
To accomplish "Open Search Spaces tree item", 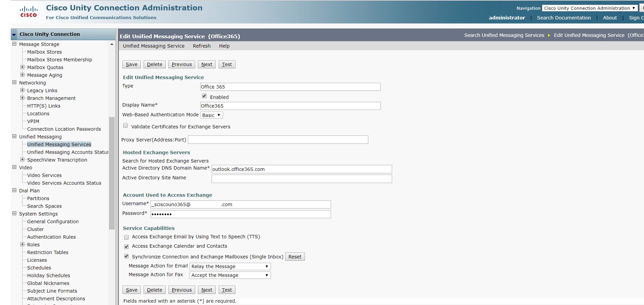I will pyautogui.click(x=45, y=206).
